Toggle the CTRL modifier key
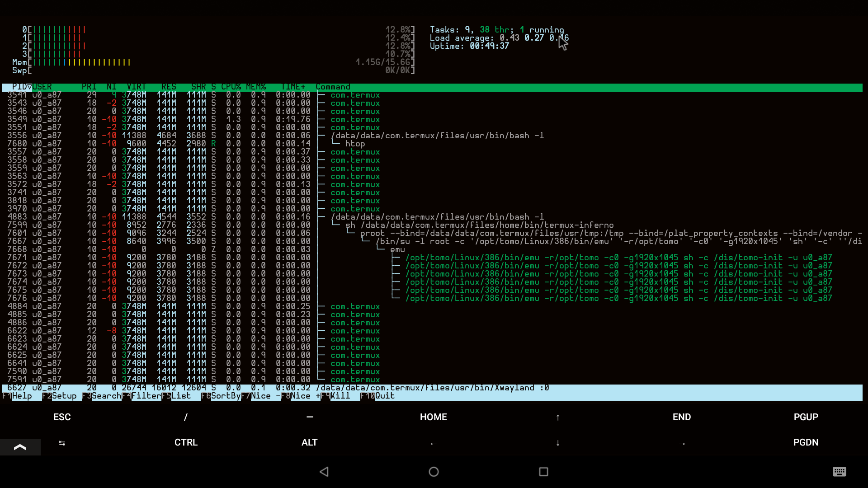The width and height of the screenshot is (868, 488). 186,442
